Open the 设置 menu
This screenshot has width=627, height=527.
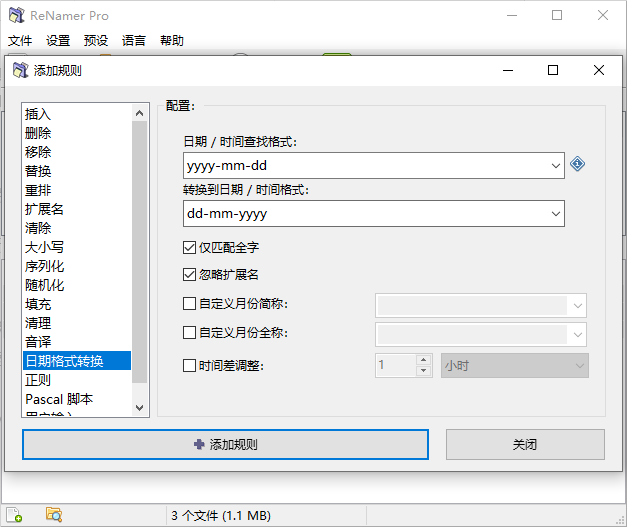[58, 40]
